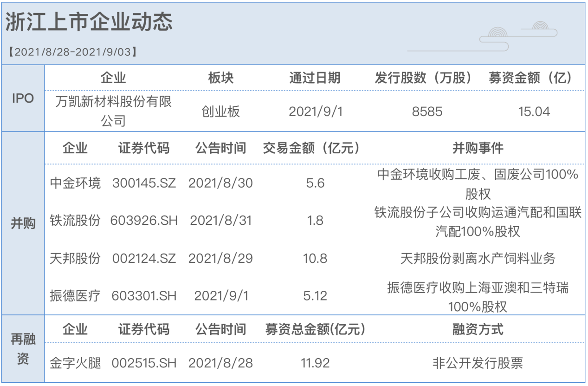Click the 通过日期 column header
This screenshot has width=588, height=386.
click(x=315, y=78)
